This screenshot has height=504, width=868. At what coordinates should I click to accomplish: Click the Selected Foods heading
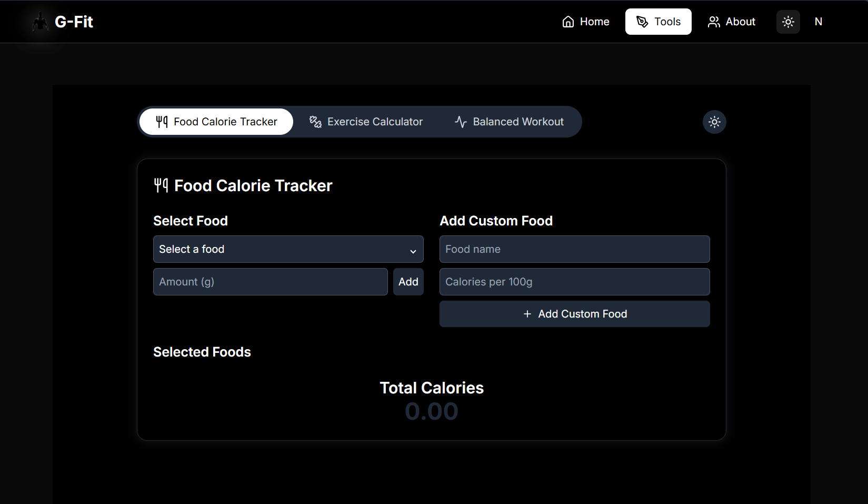coord(202,352)
